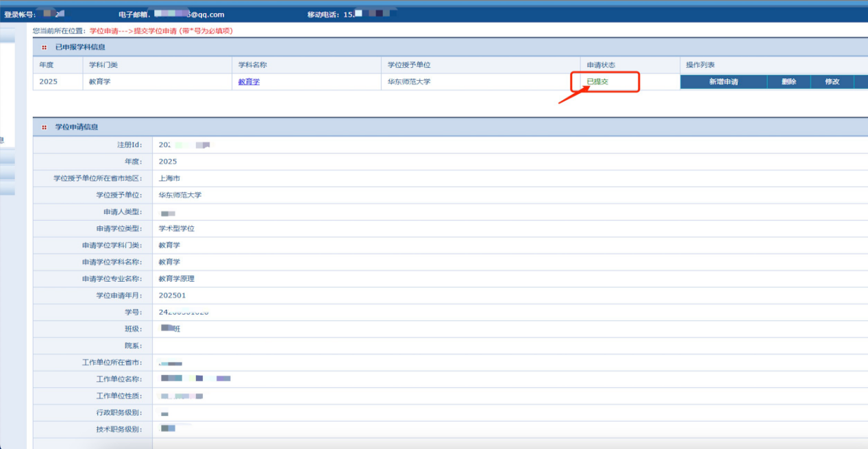
Task: Click the 已提交 application status text
Action: 597,82
